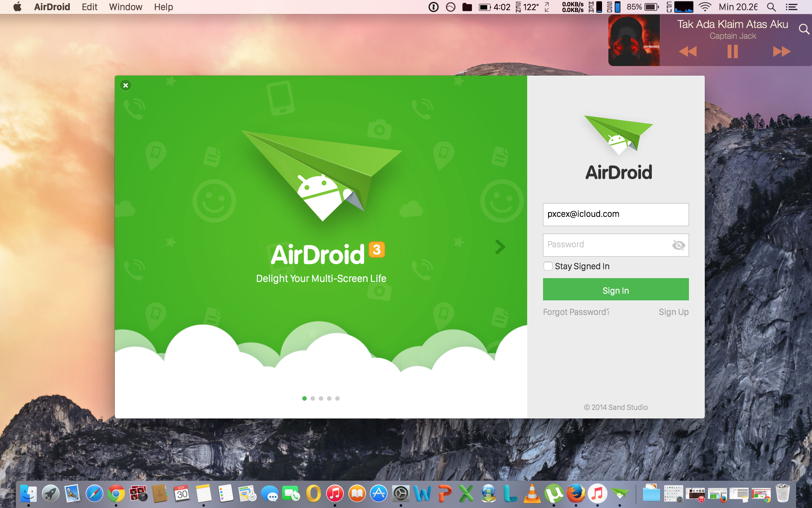812x508 pixels.
Task: Select the fourth page indicator dot
Action: (x=329, y=398)
